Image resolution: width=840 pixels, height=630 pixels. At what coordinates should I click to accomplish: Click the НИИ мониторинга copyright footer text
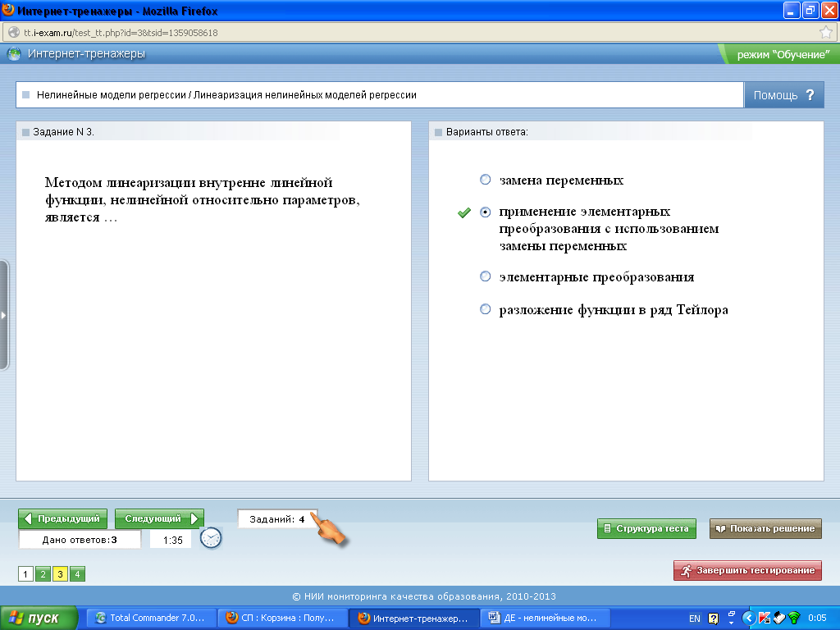[x=424, y=596]
